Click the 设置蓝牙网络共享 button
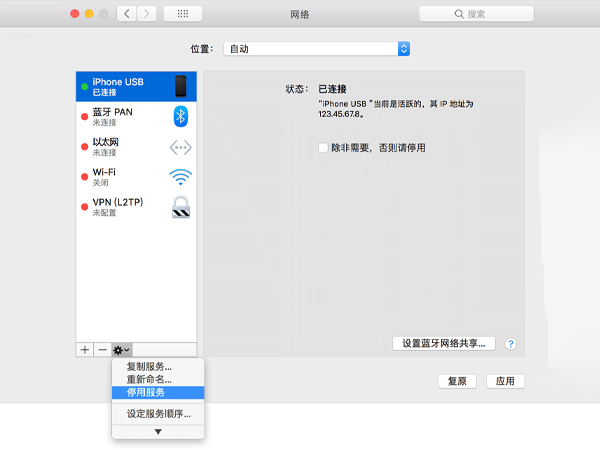The image size is (600, 450). [443, 344]
